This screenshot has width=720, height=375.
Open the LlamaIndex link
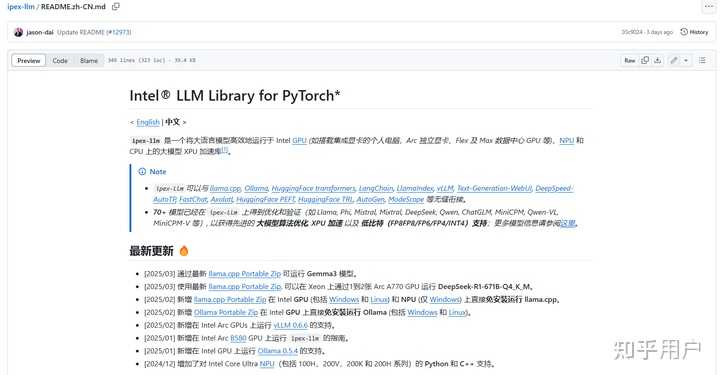pos(415,188)
